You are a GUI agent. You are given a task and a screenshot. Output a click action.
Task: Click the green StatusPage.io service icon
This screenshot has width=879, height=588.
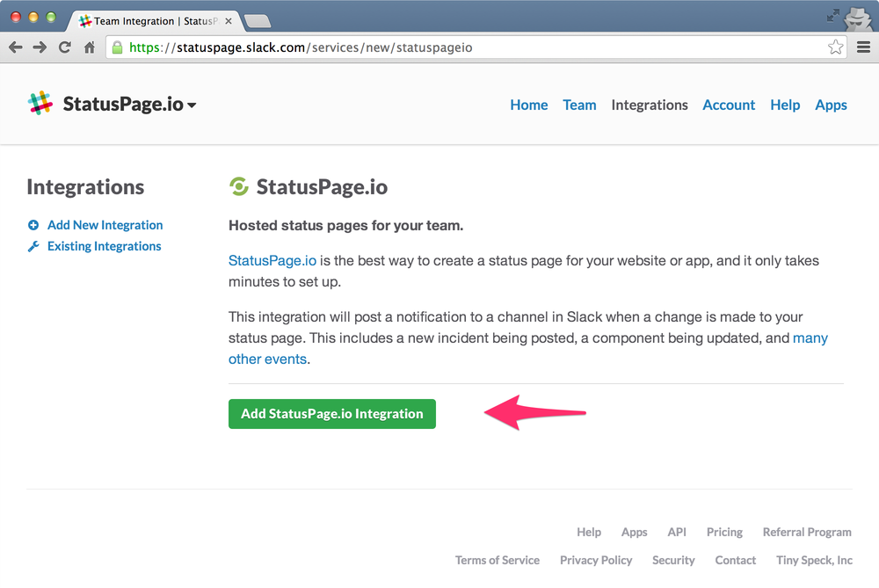point(239,186)
